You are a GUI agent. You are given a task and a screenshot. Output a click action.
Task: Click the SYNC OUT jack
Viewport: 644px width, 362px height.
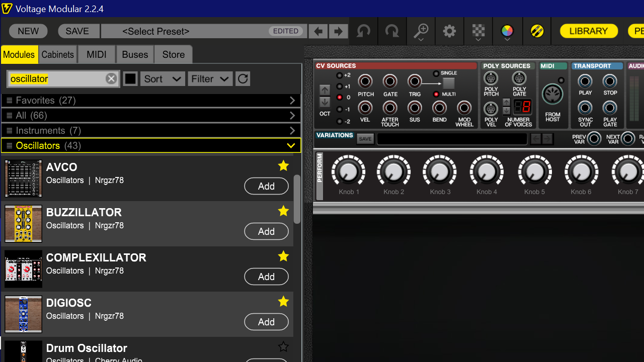tap(585, 108)
